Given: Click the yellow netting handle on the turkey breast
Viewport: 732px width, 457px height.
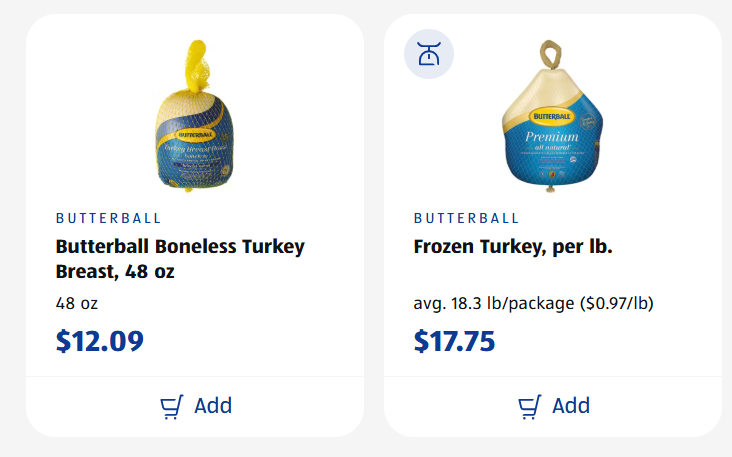Looking at the screenshot, I should click(195, 62).
